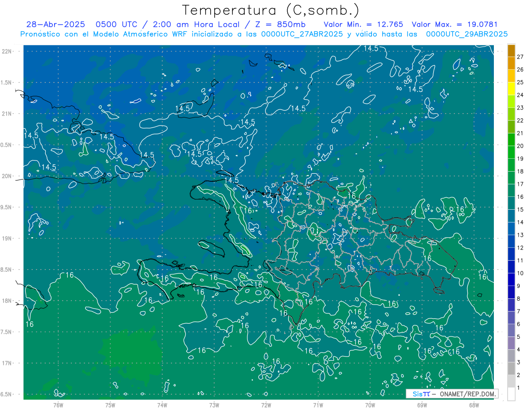Click the title 'Temperatura (C,somb.)'
Viewport: 532px width, 411px height.
tap(271, 11)
